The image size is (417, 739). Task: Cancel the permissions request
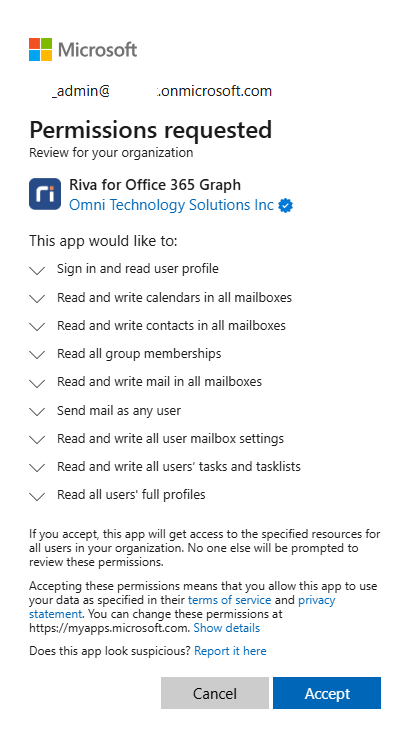pos(215,693)
